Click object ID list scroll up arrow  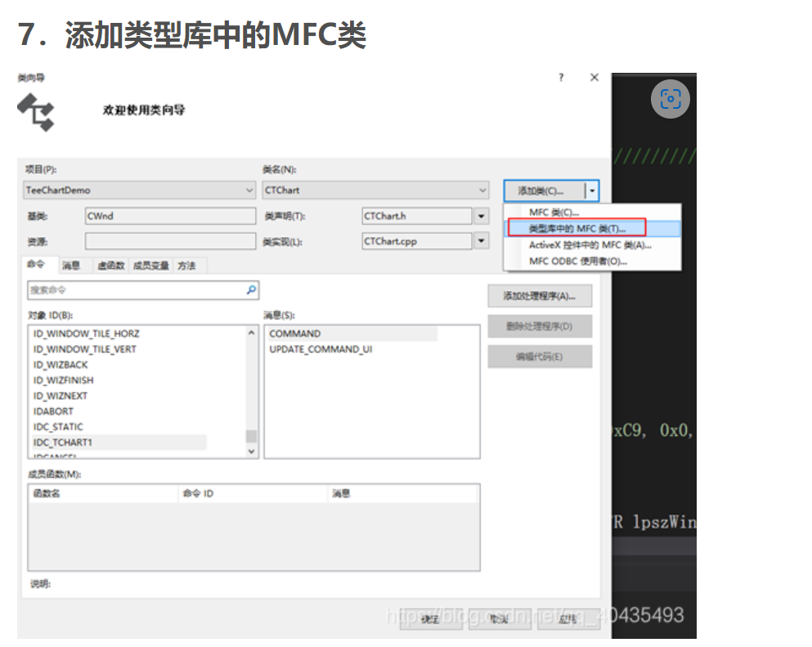(x=251, y=333)
